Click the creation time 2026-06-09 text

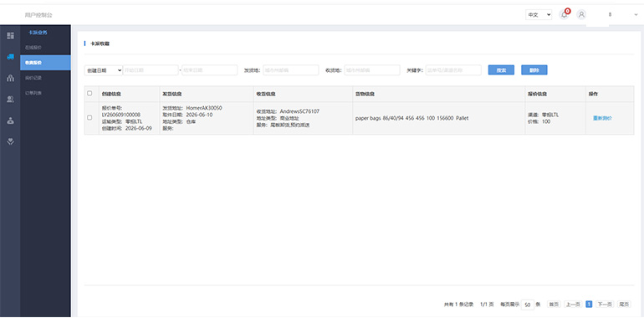138,128
